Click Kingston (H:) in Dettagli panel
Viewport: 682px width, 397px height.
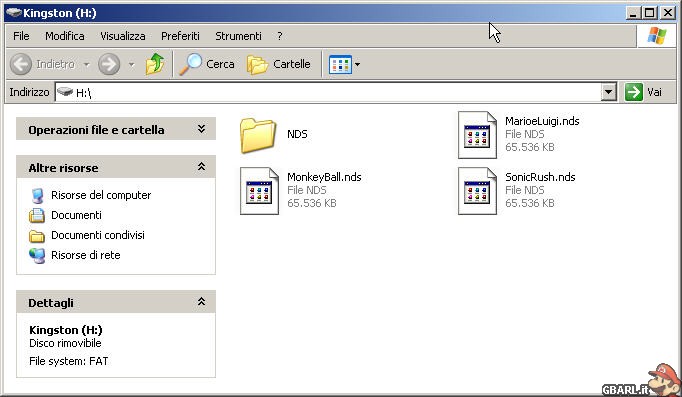click(66, 330)
